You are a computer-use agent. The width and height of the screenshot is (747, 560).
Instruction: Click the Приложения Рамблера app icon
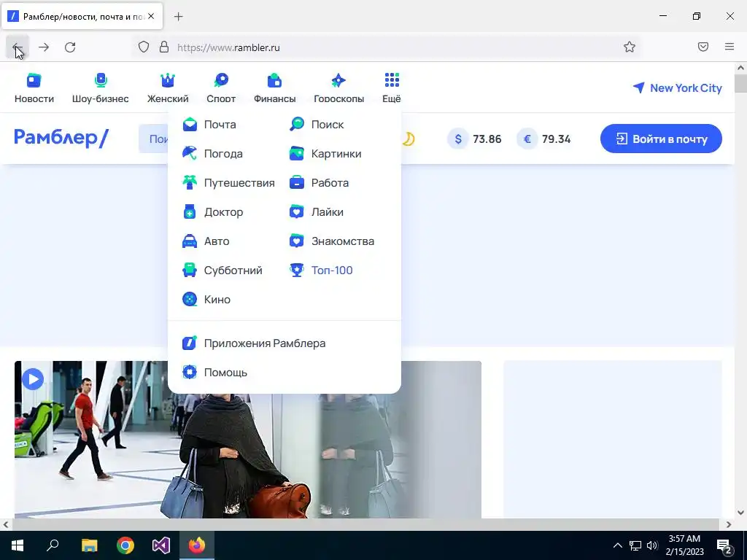pyautogui.click(x=190, y=343)
